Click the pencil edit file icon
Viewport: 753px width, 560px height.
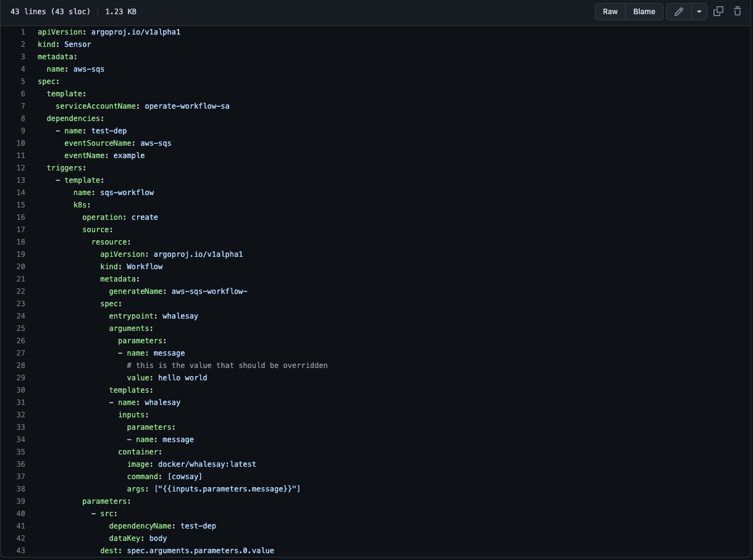click(678, 12)
